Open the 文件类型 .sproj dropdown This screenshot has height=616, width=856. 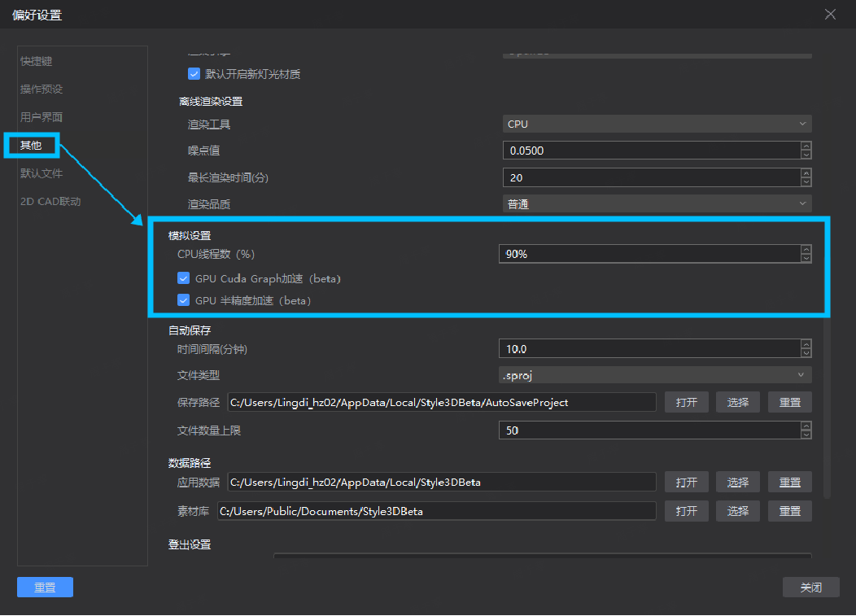[x=654, y=375]
